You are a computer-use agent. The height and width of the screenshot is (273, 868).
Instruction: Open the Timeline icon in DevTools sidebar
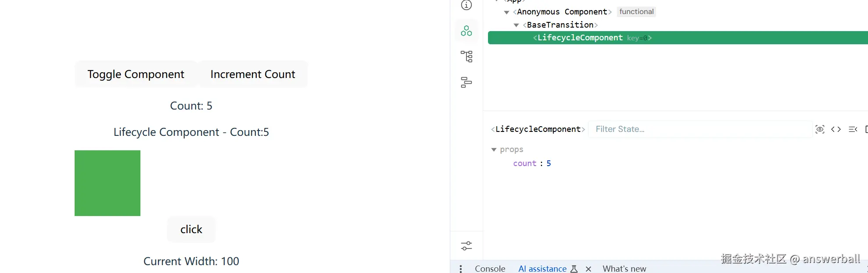pyautogui.click(x=466, y=82)
